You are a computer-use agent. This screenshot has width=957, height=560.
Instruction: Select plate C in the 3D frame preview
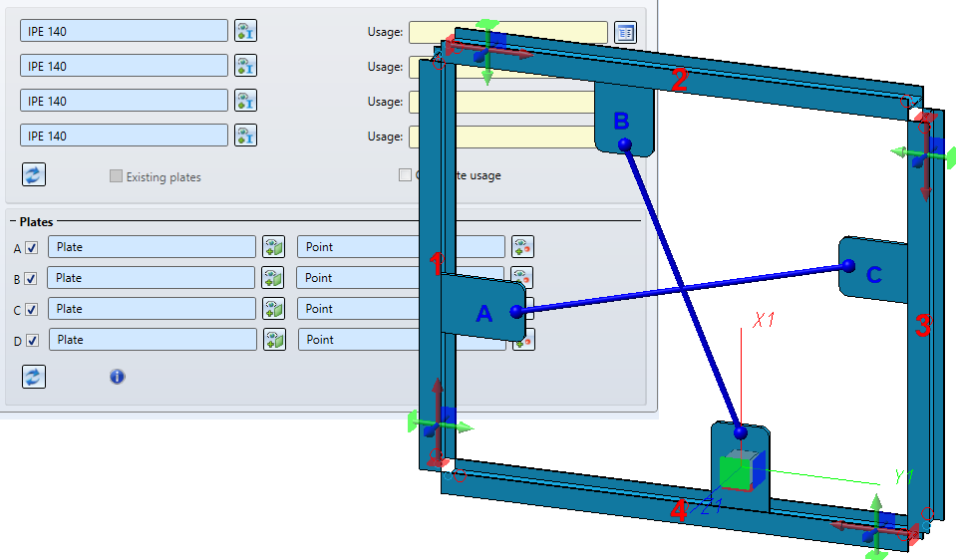873,270
